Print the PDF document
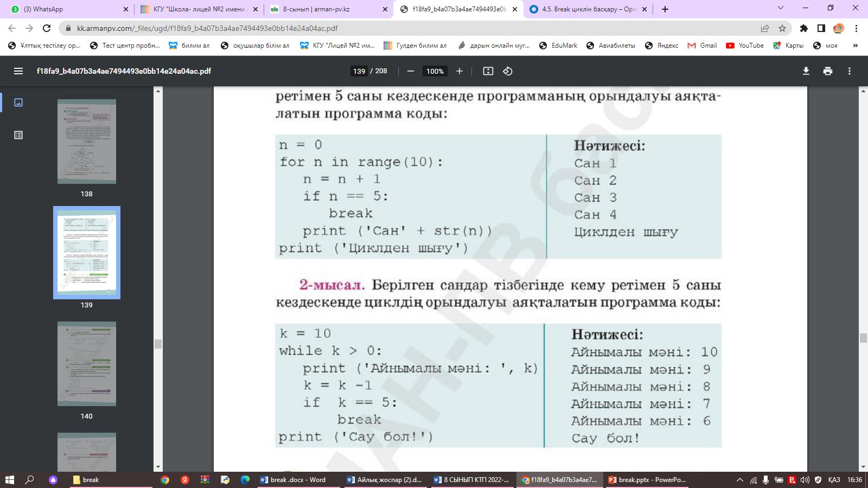The image size is (868, 488). pos(828,71)
